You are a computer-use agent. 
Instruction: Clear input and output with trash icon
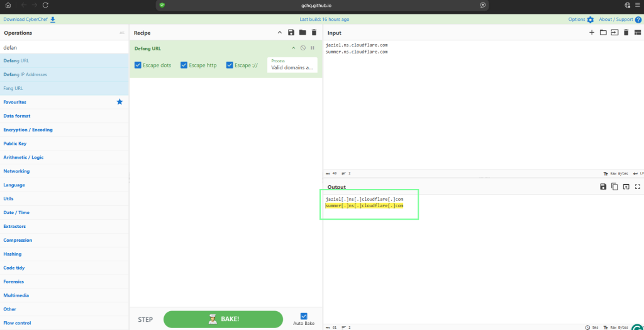pyautogui.click(x=626, y=32)
